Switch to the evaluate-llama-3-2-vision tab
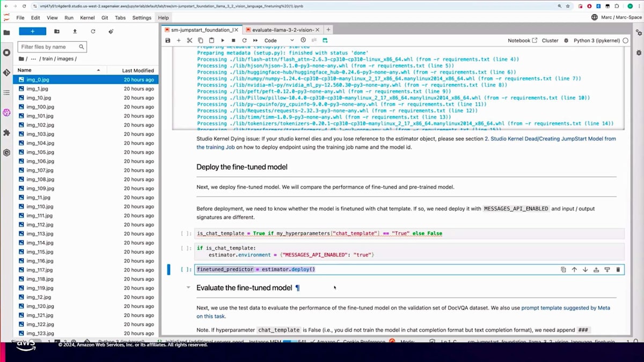644x362 pixels. [x=282, y=30]
